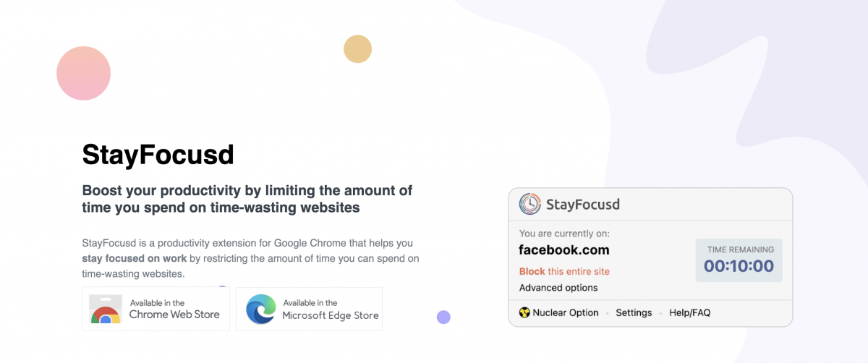Click the Chrome Web Store icon

pos(105,309)
